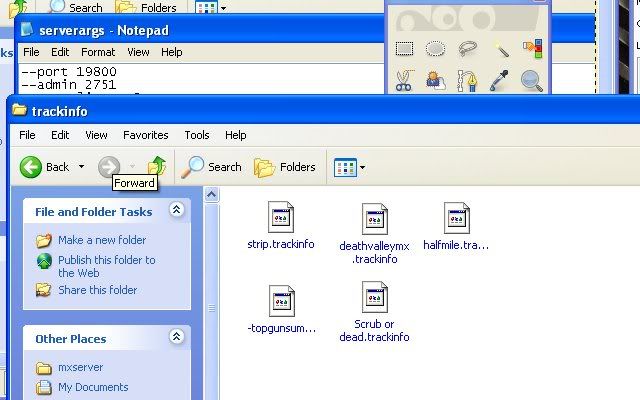The image size is (640, 400).
Task: Click scroll up arrow of task pane
Action: point(211,195)
